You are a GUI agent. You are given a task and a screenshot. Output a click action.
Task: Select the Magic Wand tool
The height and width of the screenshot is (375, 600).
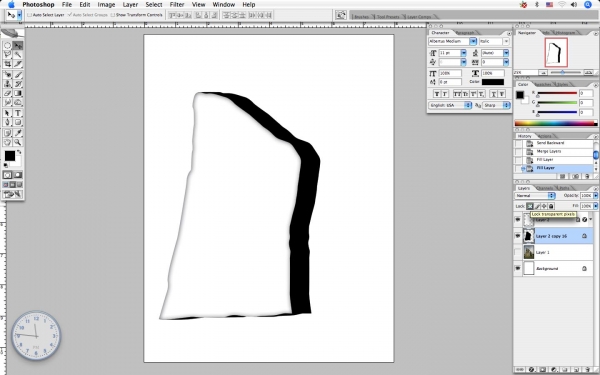tap(18, 55)
